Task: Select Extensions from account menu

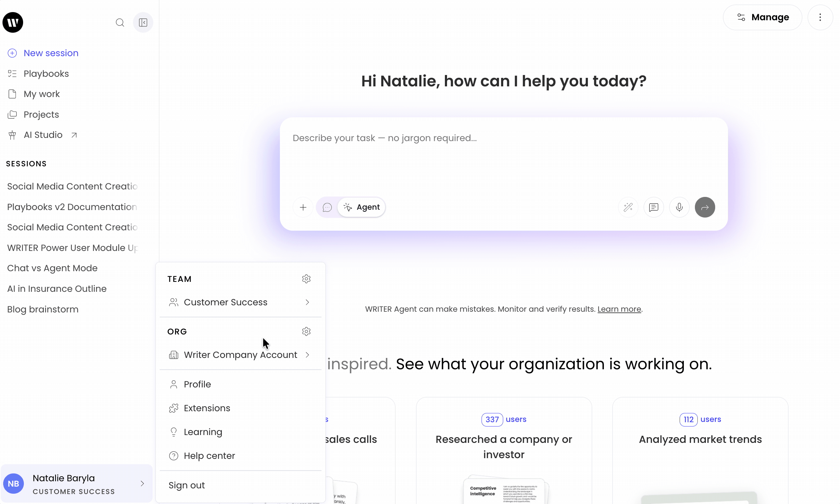Action: [207, 408]
